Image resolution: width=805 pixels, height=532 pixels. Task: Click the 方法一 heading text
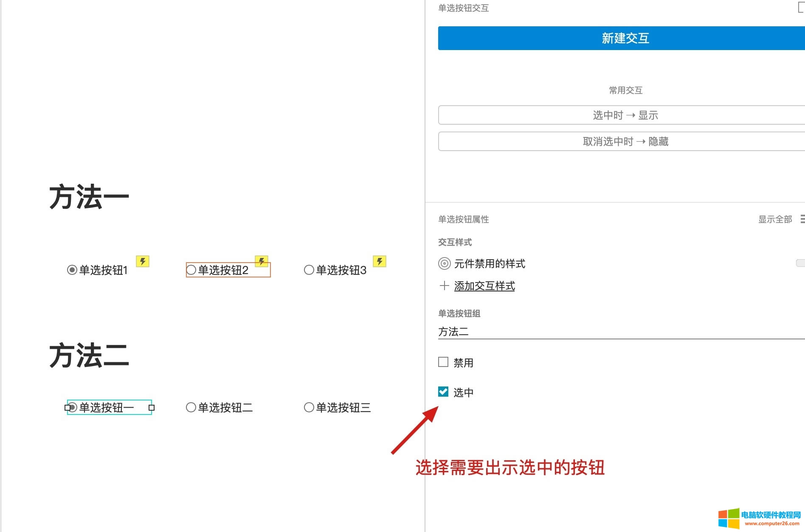[x=89, y=197]
